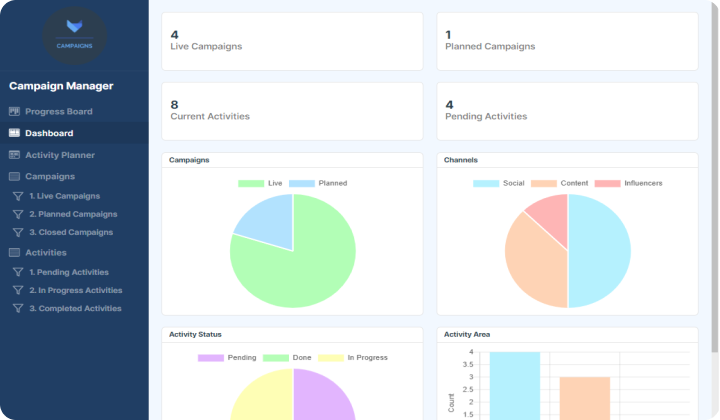Toggle Done series in Activity Status legend
This screenshot has height=420, width=720.
pyautogui.click(x=287, y=358)
